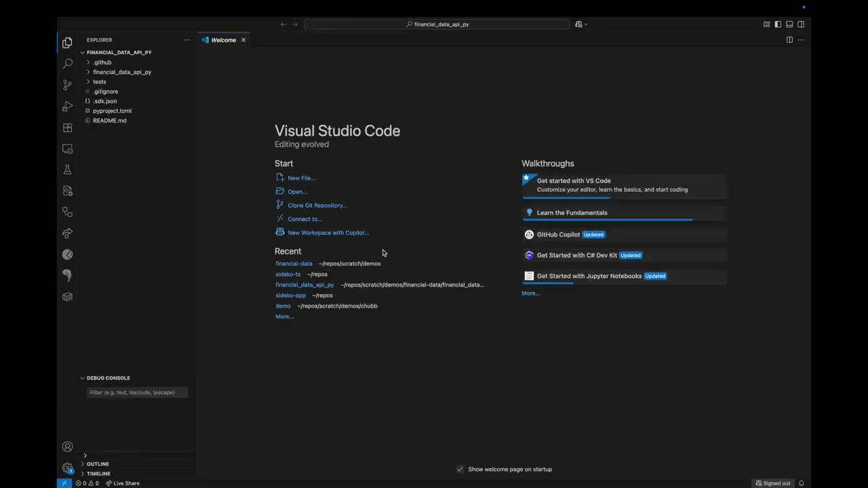
Task: Open the Testing flask icon
Action: point(67,169)
